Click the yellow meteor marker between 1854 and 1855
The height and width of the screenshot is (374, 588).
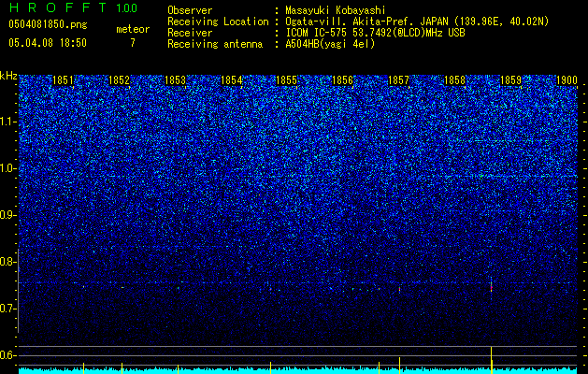pos(270,367)
